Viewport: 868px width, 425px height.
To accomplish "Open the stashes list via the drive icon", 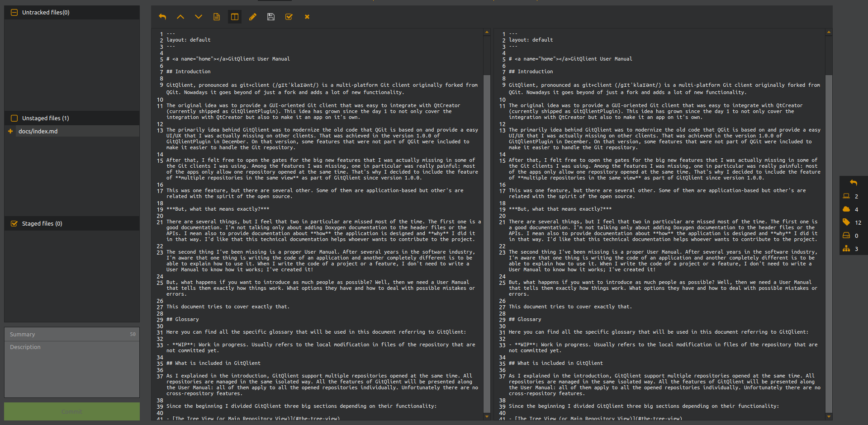I will (846, 235).
